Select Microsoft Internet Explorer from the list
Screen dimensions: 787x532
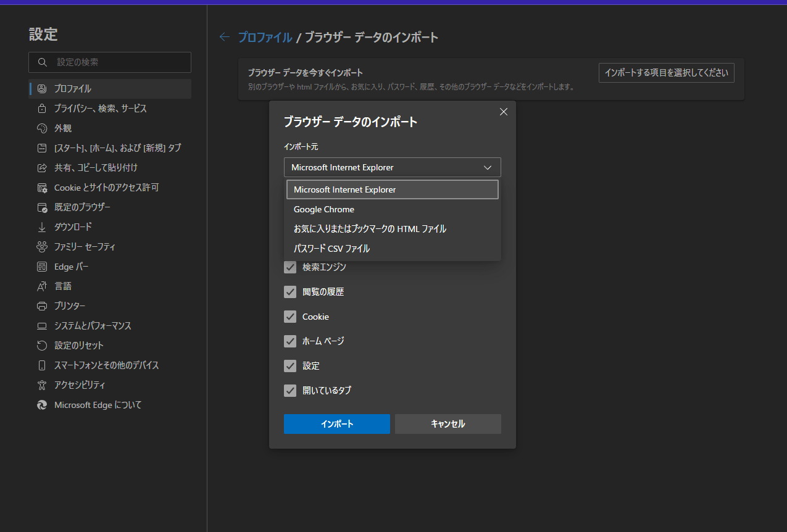(x=393, y=189)
